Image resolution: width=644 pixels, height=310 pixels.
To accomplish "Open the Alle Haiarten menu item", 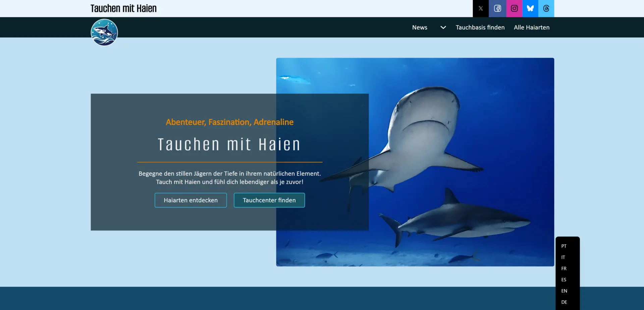I will point(532,27).
